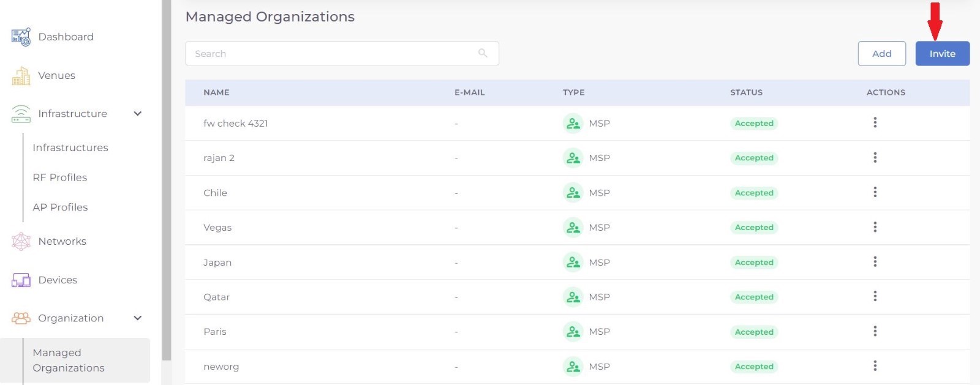Click the search magnifier icon

(x=483, y=53)
